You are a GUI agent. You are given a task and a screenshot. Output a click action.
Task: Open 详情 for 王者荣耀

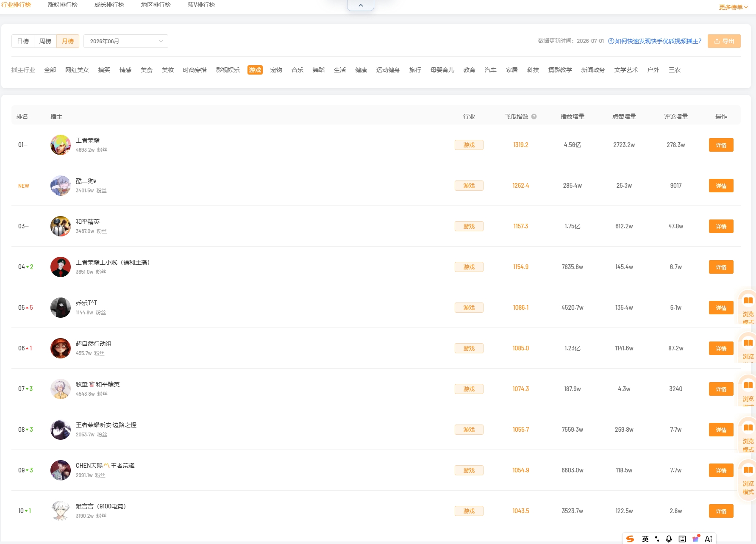(x=721, y=145)
